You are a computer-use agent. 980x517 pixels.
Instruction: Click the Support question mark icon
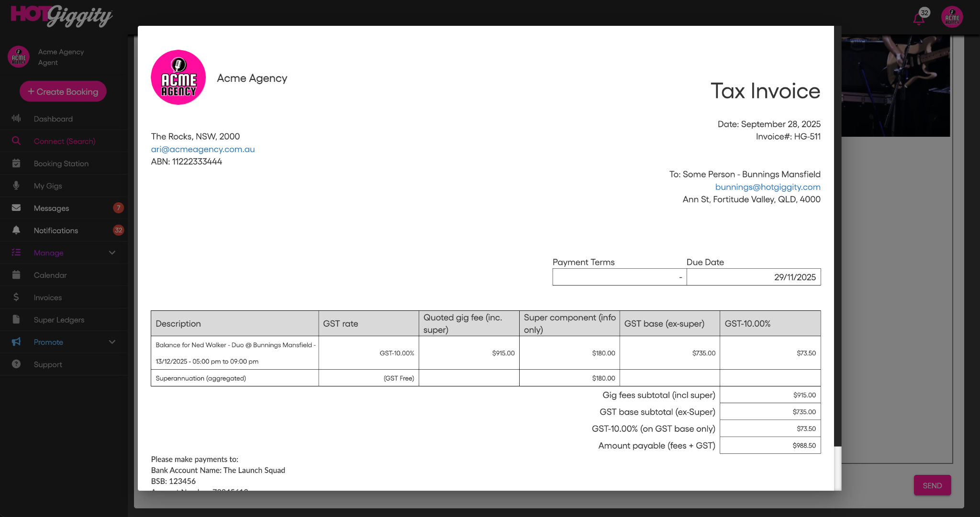pyautogui.click(x=16, y=364)
